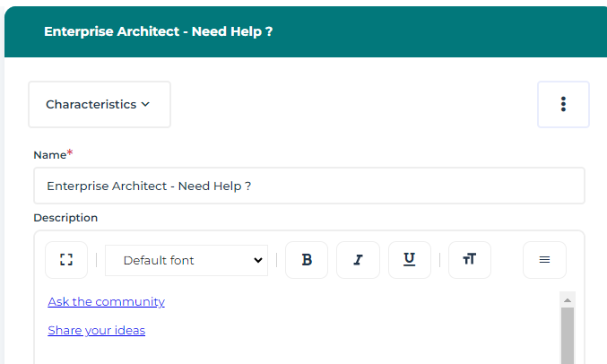Open the Default font selector
The height and width of the screenshot is (364, 607).
point(186,260)
